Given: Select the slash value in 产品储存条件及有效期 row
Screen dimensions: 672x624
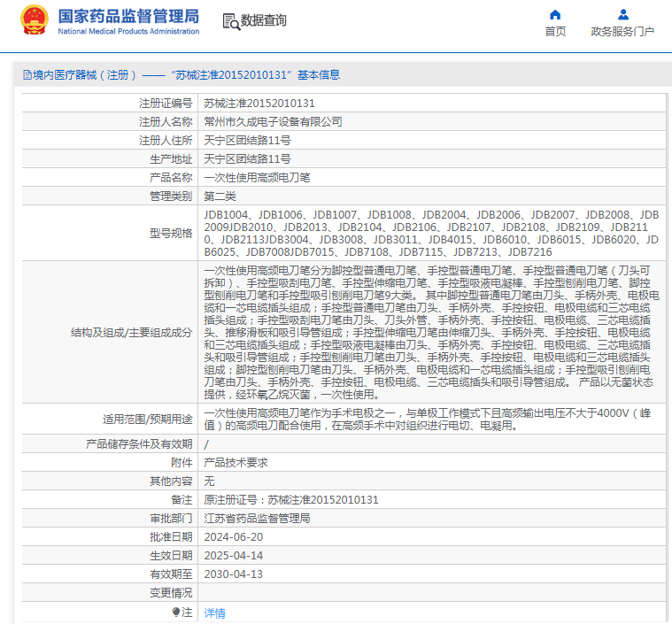Looking at the screenshot, I should (206, 444).
